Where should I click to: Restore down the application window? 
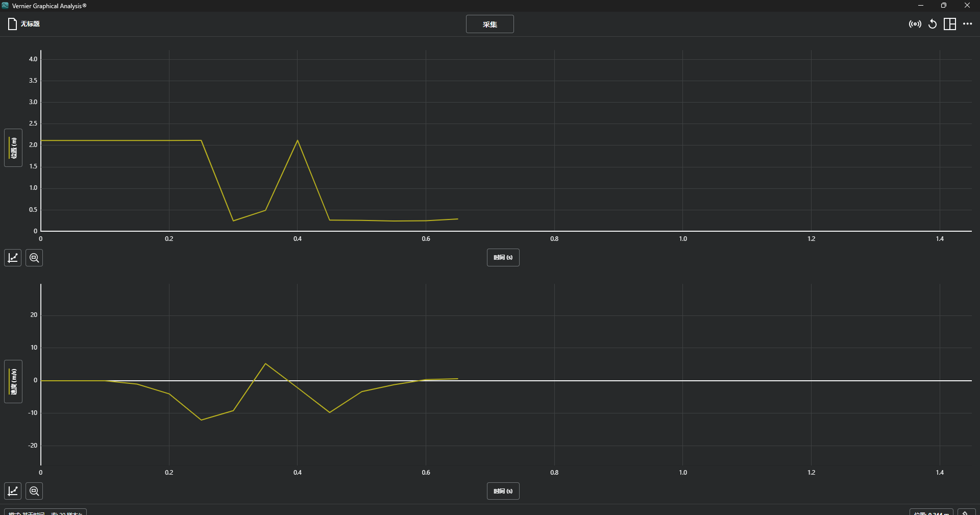944,6
